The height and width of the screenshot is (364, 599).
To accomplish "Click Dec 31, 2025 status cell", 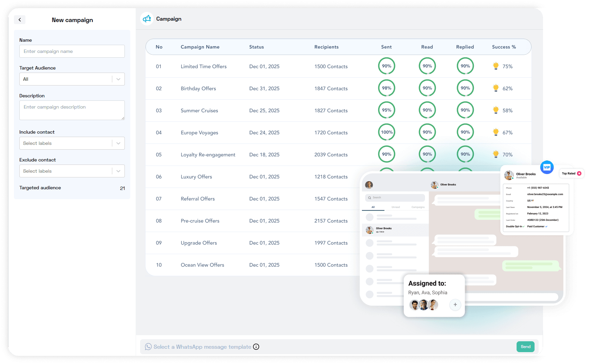I will [x=264, y=89].
